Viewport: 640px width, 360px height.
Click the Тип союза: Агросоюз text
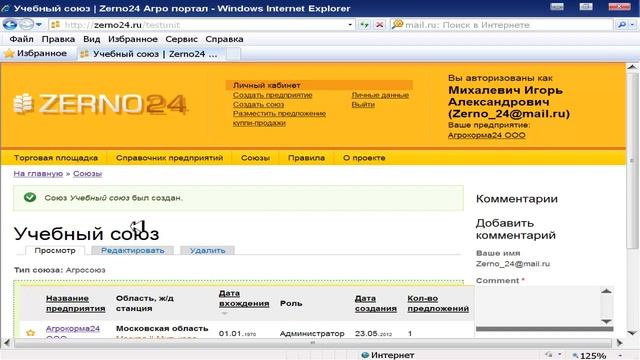[x=60, y=270]
